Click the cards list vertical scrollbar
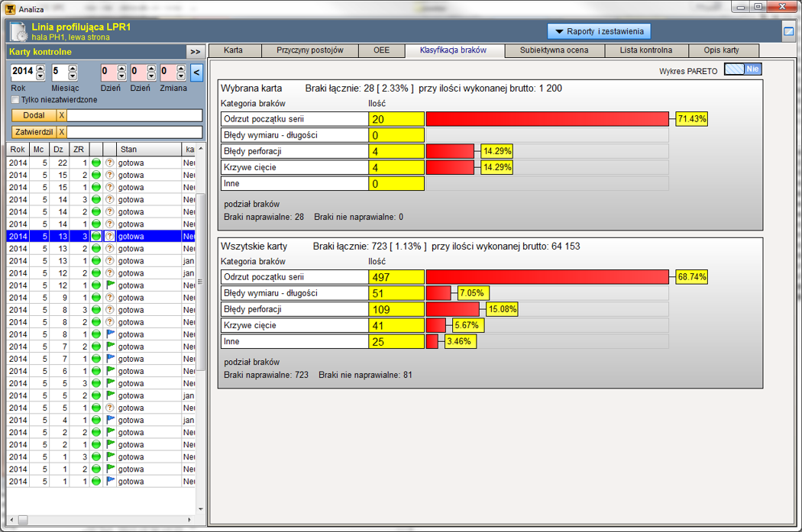 200,329
